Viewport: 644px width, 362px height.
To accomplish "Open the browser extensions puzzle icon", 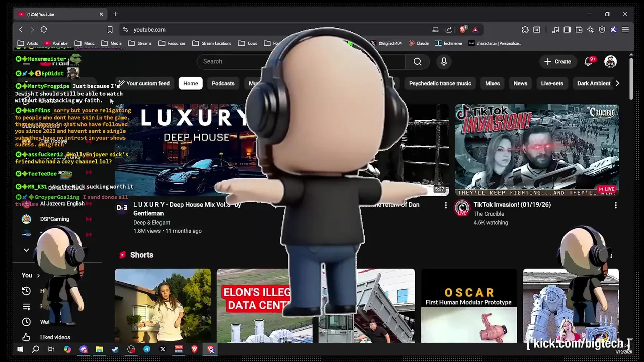I will click(525, 30).
